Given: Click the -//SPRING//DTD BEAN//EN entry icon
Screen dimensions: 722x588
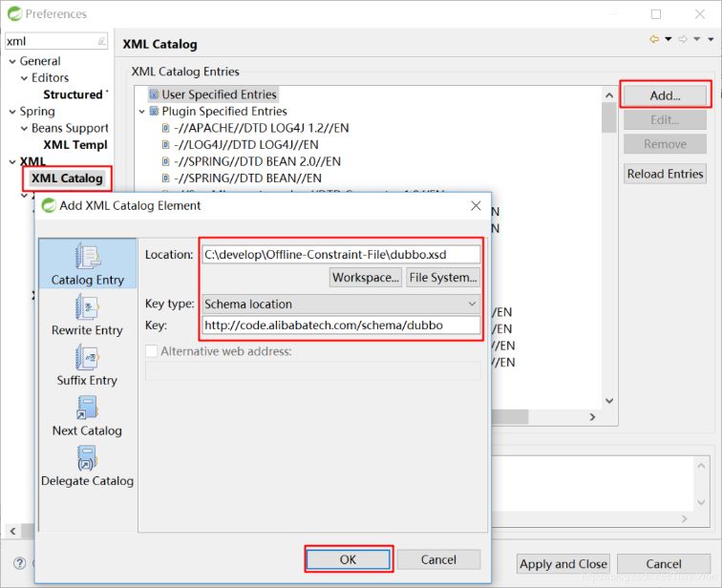Looking at the screenshot, I should [166, 178].
